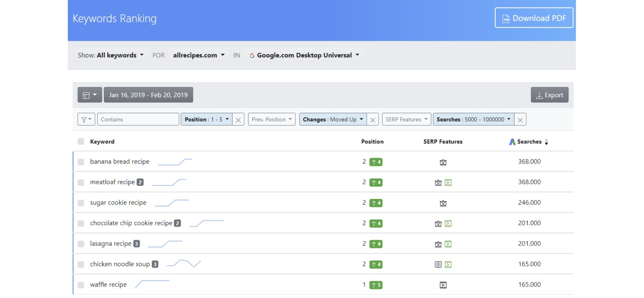Click the Keyword column header
This screenshot has height=298, width=644.
pyautogui.click(x=102, y=142)
